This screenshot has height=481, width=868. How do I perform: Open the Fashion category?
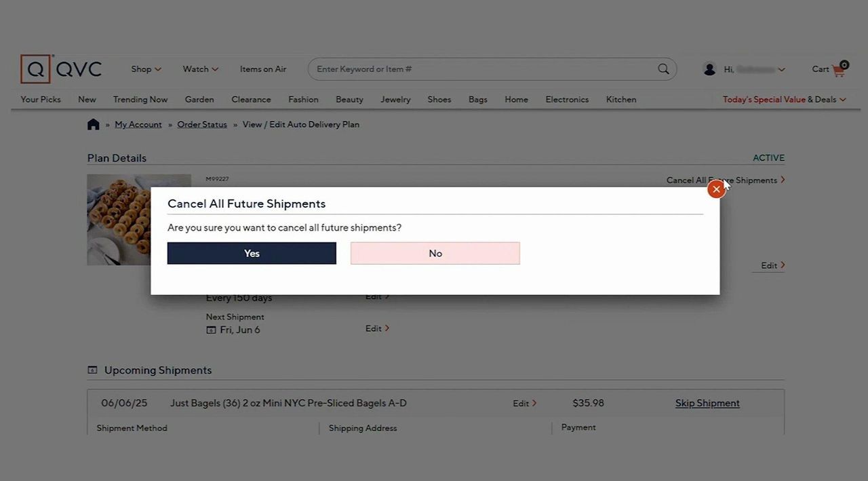[x=303, y=99]
